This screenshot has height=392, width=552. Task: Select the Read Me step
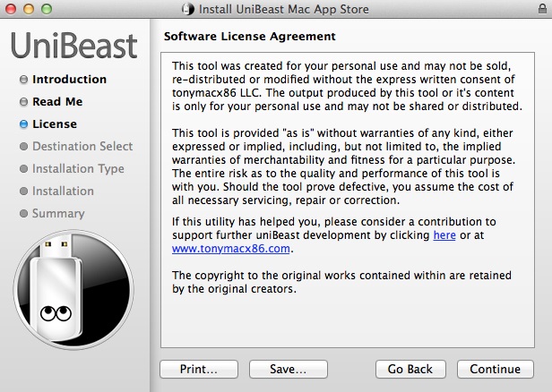click(57, 102)
